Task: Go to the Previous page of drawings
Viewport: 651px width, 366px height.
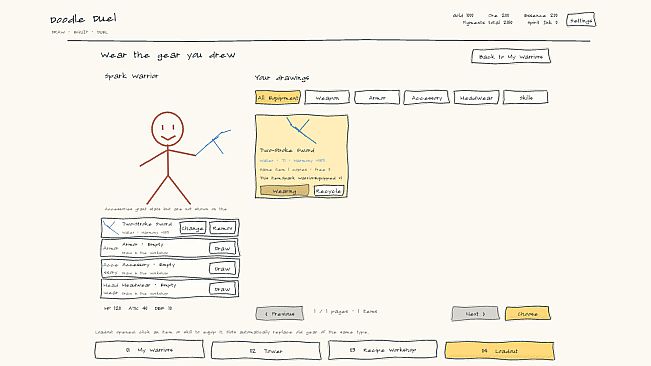Action: point(279,314)
